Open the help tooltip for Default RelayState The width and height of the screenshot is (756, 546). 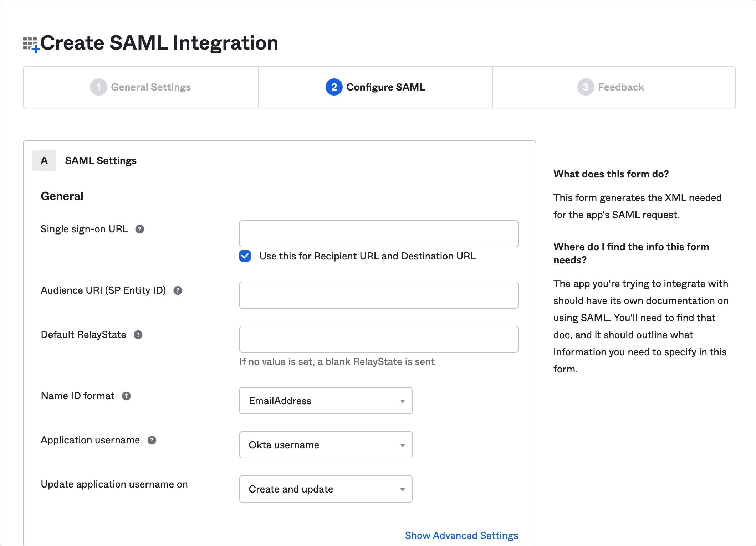click(138, 335)
